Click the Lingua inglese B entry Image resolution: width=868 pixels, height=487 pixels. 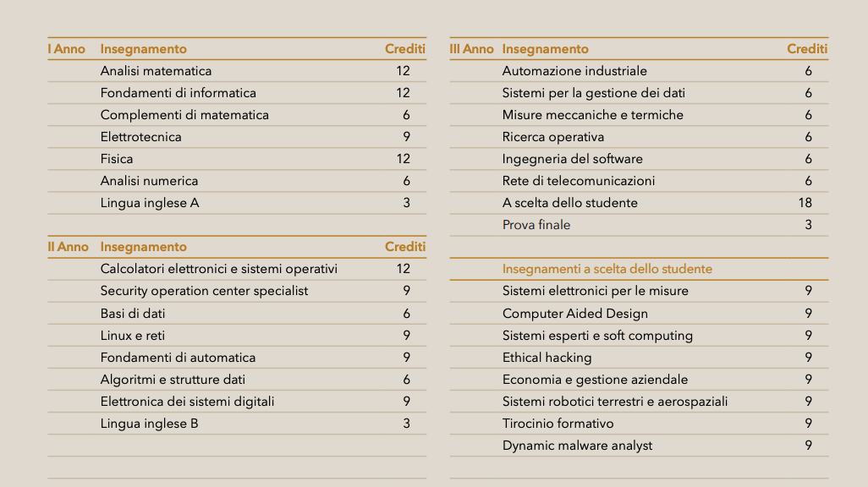[x=149, y=424]
